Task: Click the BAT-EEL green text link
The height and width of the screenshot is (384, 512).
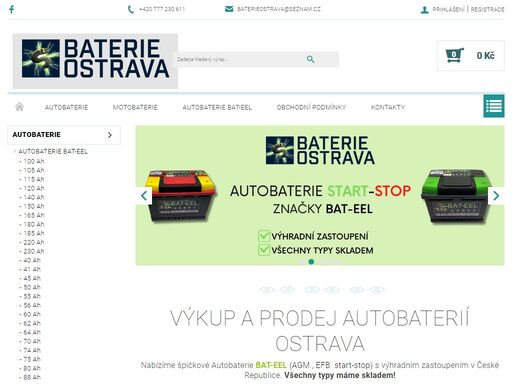Action: tap(271, 365)
